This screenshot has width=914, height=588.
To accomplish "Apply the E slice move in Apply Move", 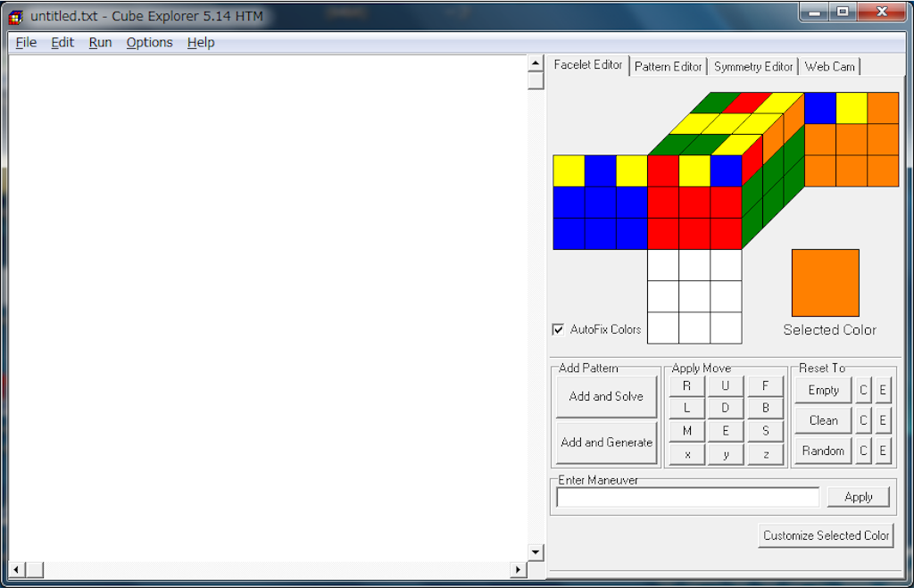I will click(x=725, y=431).
